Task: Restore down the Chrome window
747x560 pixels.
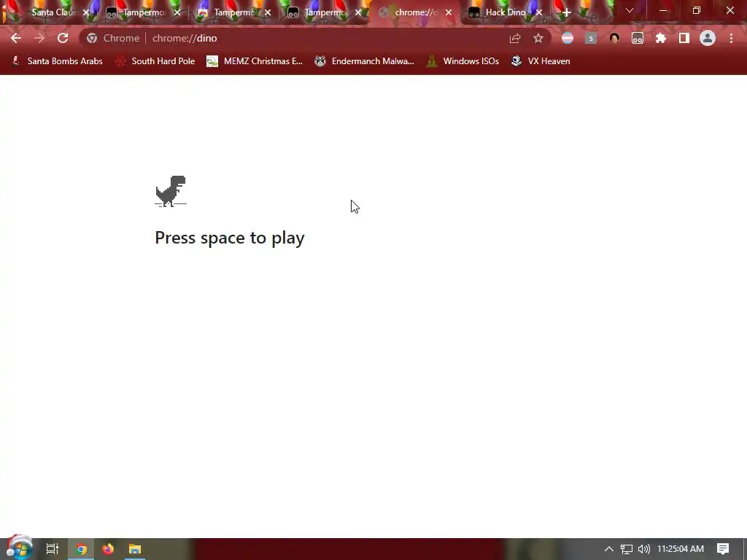Action: pos(697,10)
